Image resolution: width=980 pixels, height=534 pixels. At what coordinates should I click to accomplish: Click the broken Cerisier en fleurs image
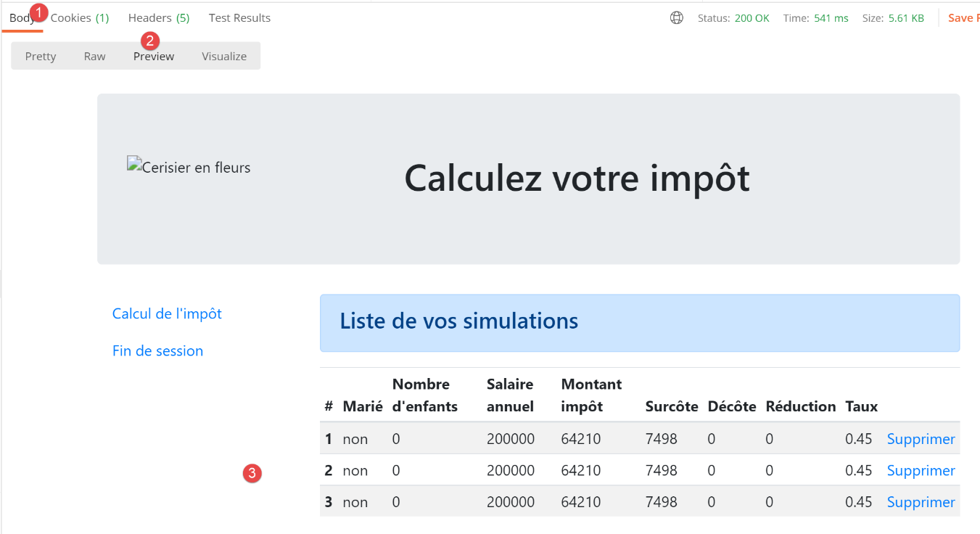[x=189, y=168]
